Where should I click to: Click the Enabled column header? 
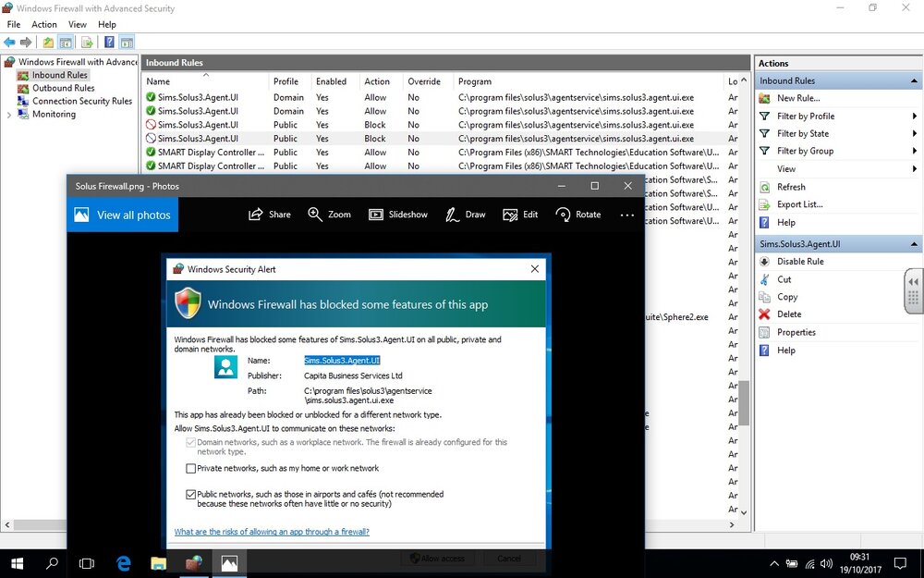coord(331,81)
